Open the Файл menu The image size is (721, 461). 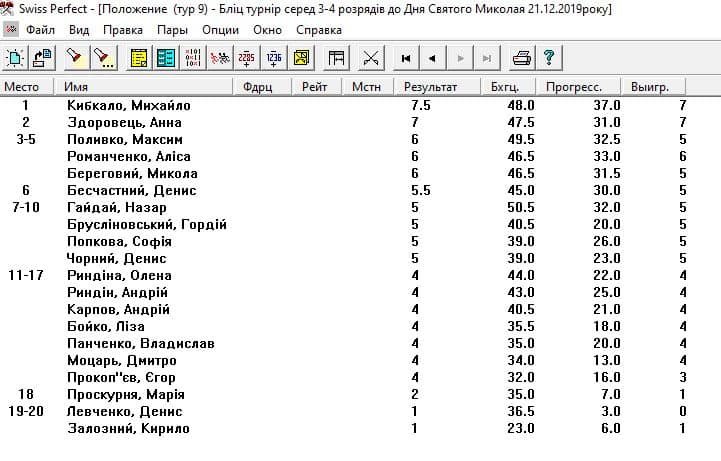click(41, 30)
